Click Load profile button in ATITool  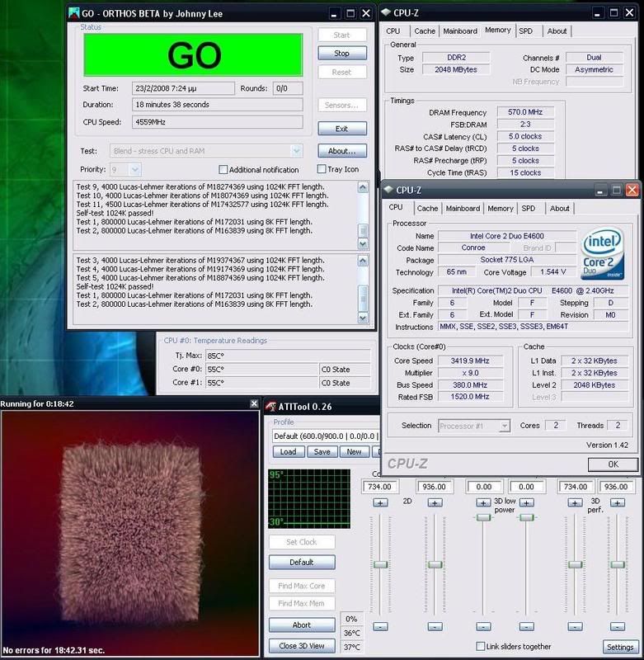[288, 451]
